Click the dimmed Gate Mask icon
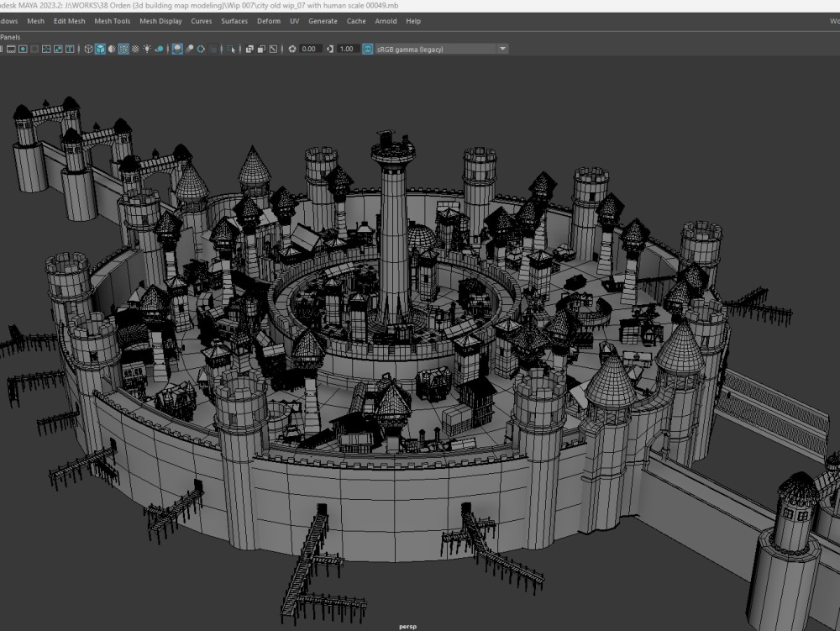Viewport: 840px width, 631px height. pos(34,49)
